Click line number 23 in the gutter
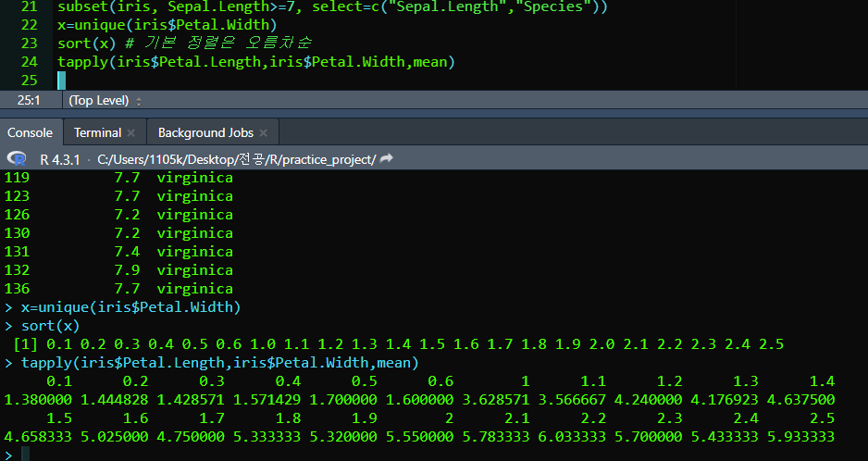The width and height of the screenshot is (868, 461). pos(29,44)
